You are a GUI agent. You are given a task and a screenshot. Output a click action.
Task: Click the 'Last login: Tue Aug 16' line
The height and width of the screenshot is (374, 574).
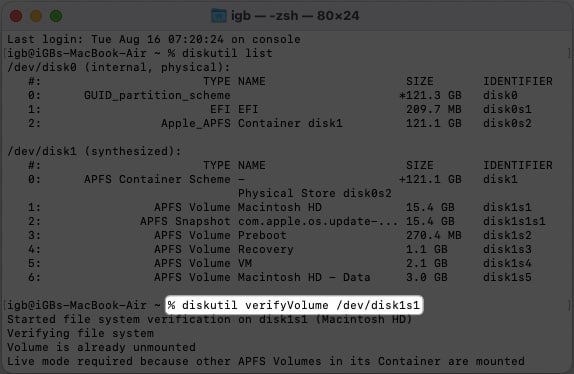(154, 39)
